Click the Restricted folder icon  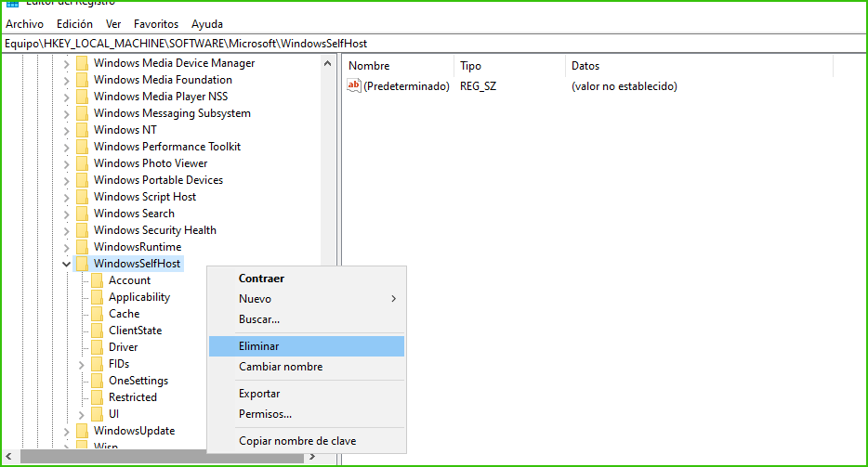pos(97,397)
